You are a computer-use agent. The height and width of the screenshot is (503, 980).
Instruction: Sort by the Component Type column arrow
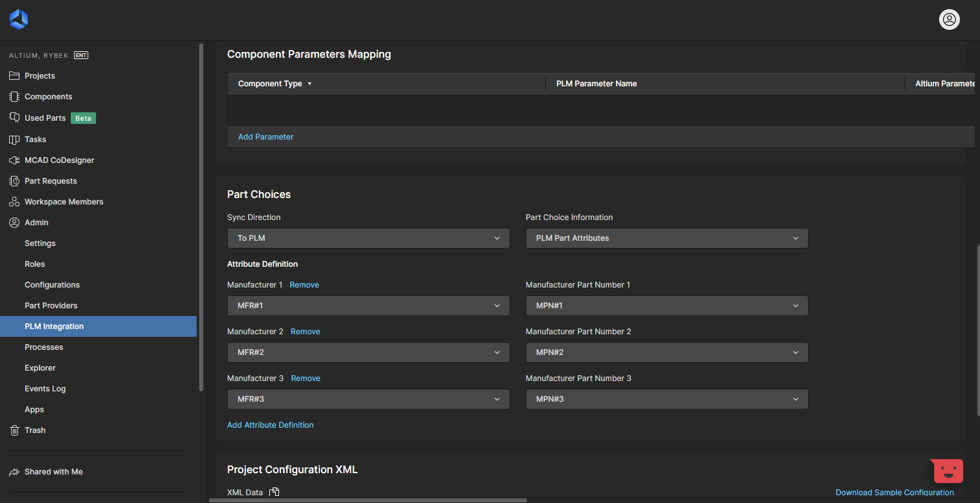coord(310,84)
